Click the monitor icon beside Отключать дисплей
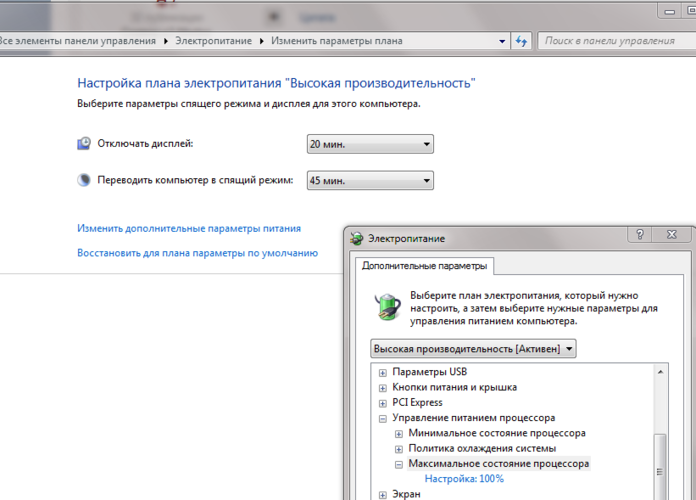Screen dimensions: 696x500 click(x=84, y=144)
